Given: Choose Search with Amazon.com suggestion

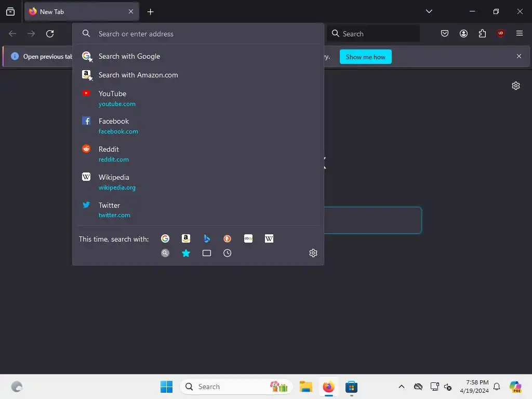Looking at the screenshot, I should [x=198, y=75].
